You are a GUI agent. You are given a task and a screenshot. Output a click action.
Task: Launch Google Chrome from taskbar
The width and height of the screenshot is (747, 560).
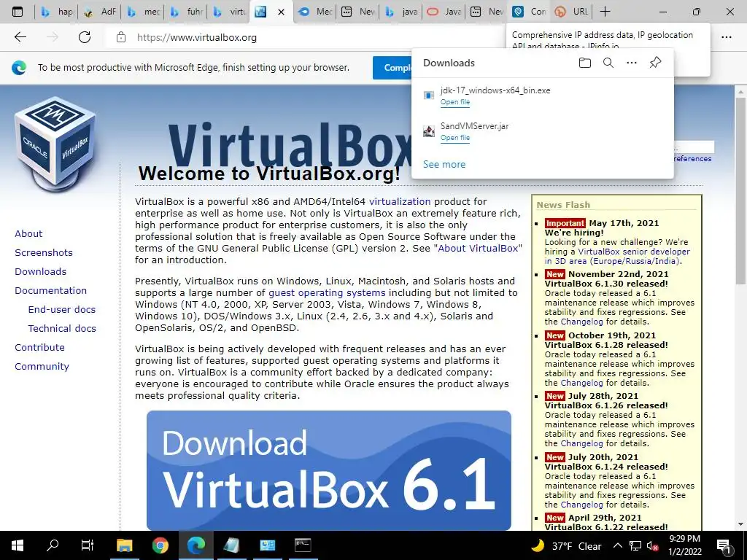coord(160,545)
